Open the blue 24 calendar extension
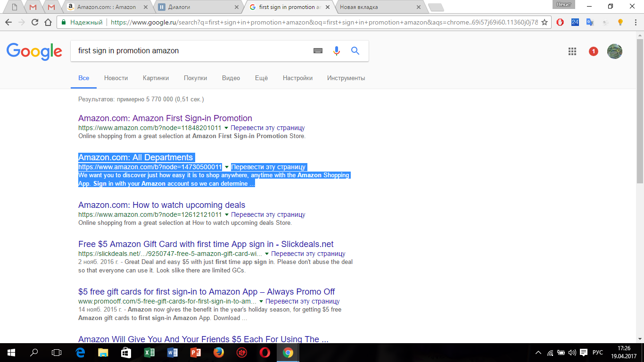The image size is (644, 362). [x=575, y=22]
